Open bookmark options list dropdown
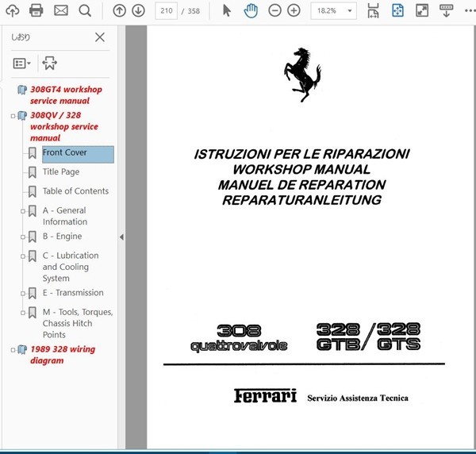Viewport: 476px width, 454px height. click(22, 63)
